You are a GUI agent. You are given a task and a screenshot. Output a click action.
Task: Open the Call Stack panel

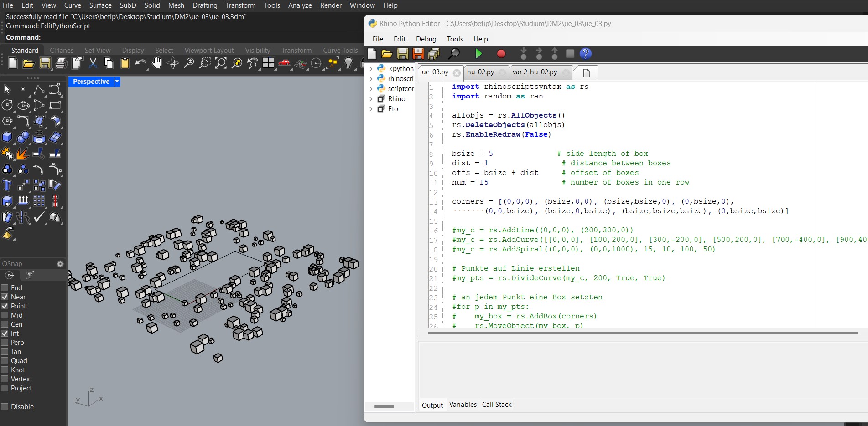click(497, 404)
